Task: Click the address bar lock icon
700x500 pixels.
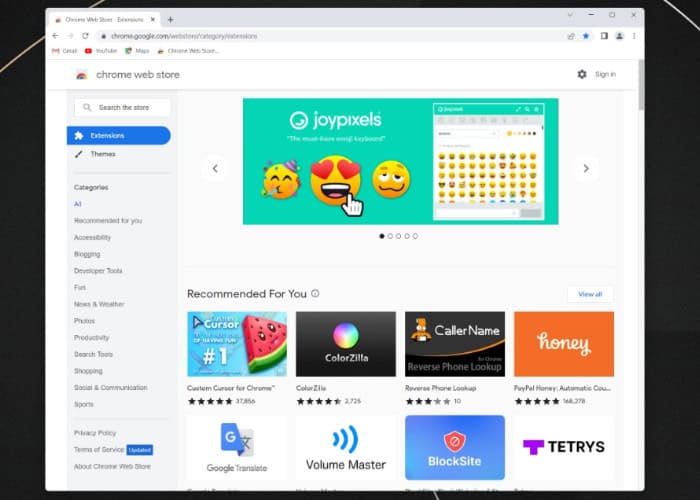Action: (x=104, y=36)
